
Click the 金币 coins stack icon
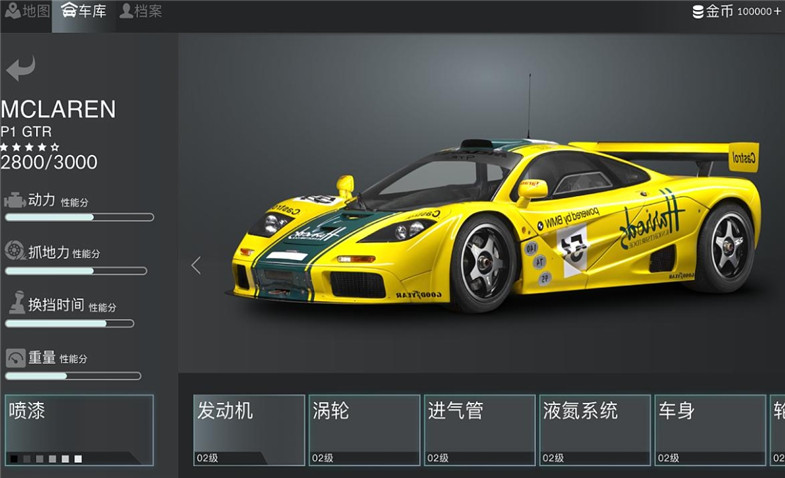pyautogui.click(x=698, y=12)
